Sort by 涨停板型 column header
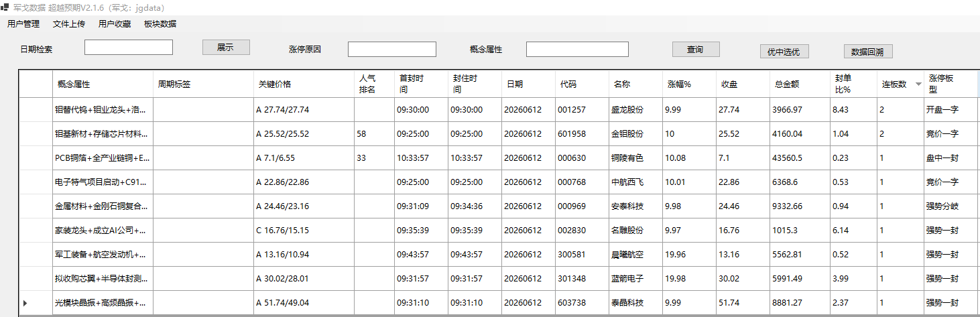 (952, 84)
